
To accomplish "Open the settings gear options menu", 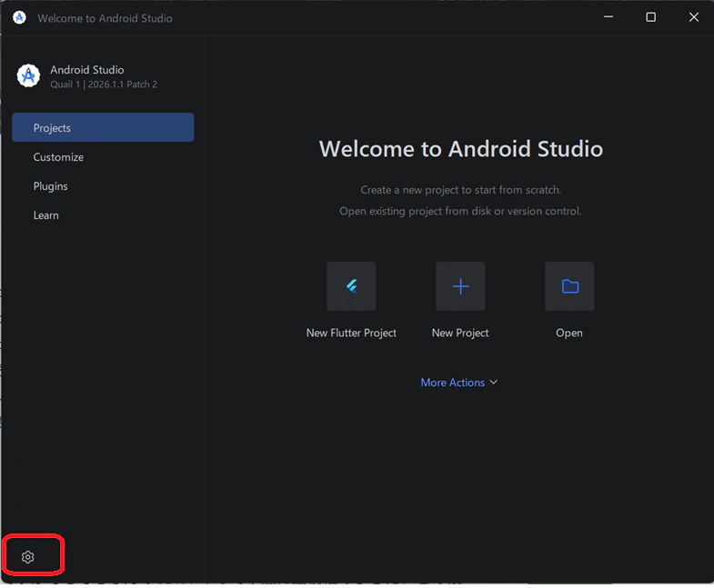I will click(28, 556).
